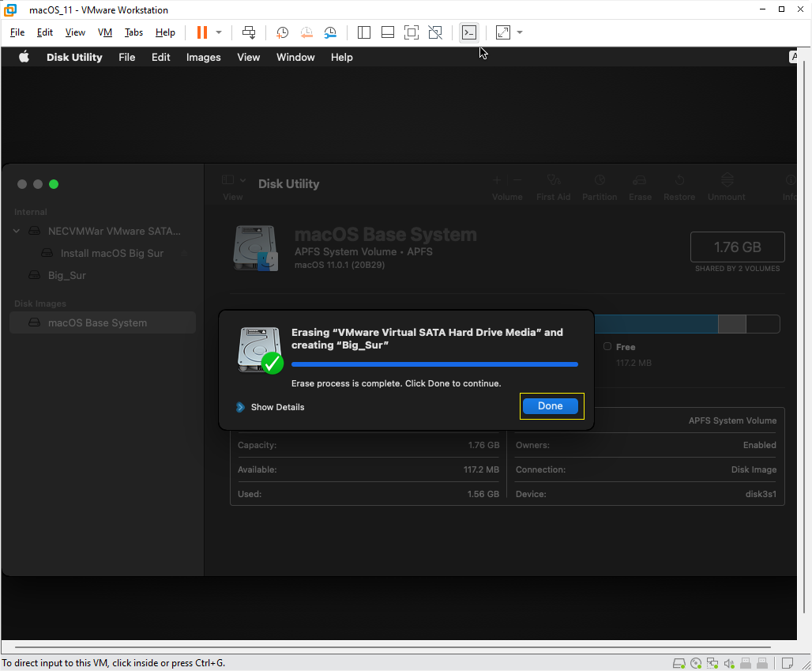Select macOS Base System disk image
812x671 pixels.
[x=103, y=322]
